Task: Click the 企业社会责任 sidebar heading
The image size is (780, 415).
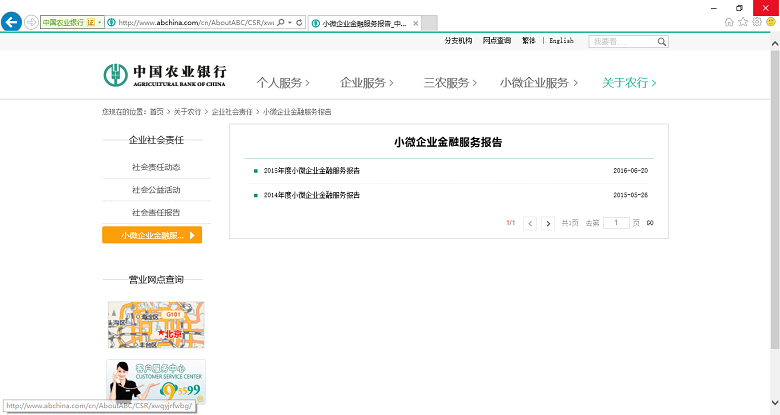Action: [156, 140]
